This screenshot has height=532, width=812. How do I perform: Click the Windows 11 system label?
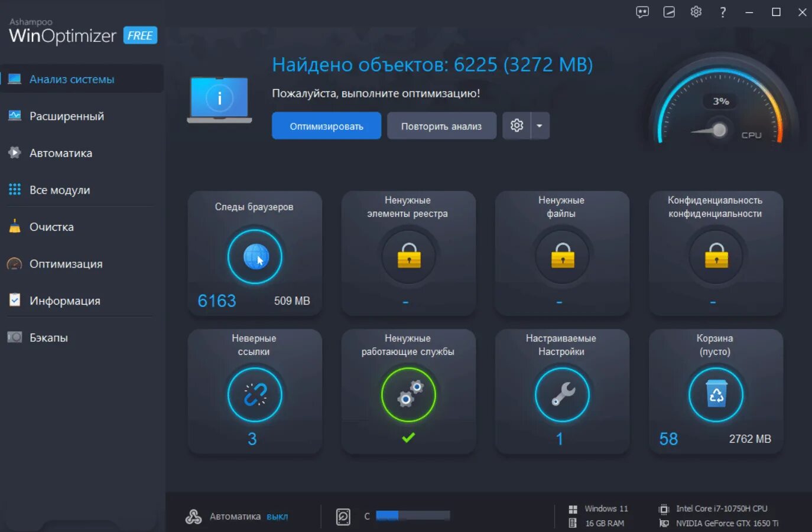point(606,508)
